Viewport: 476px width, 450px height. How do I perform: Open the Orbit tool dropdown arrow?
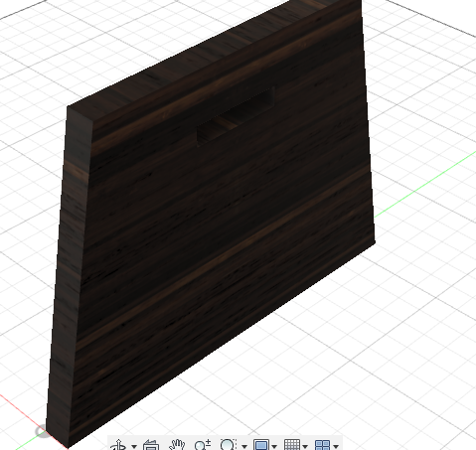134,446
